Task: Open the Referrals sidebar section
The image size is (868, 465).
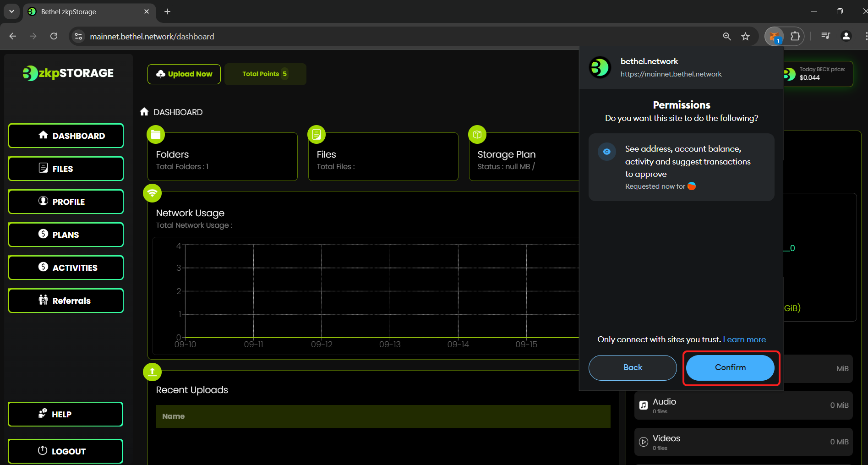Action: [x=66, y=301]
